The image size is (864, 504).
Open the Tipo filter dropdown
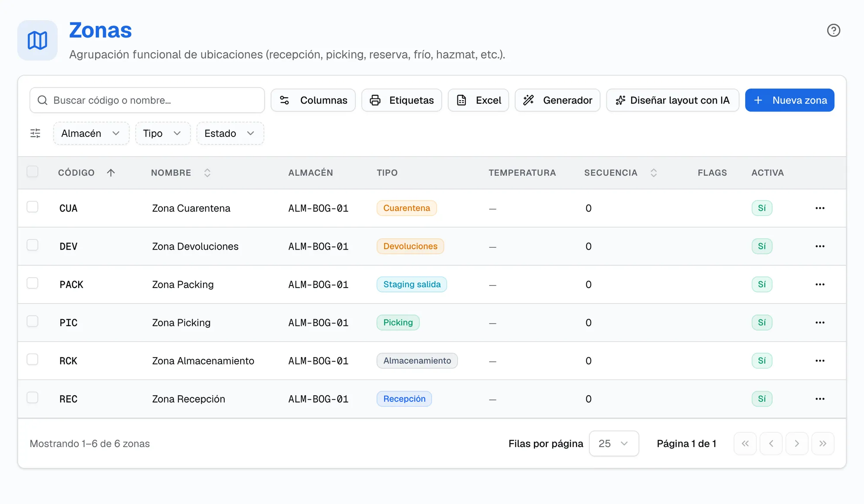coord(163,133)
